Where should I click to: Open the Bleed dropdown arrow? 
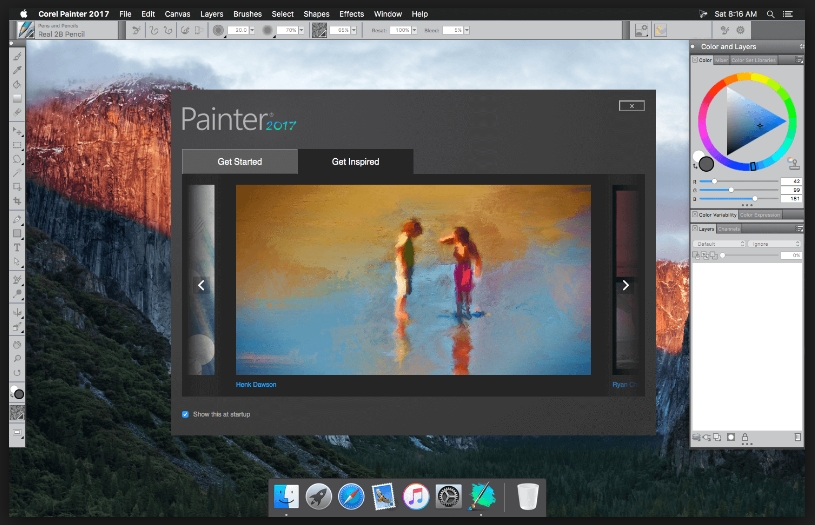tap(467, 31)
